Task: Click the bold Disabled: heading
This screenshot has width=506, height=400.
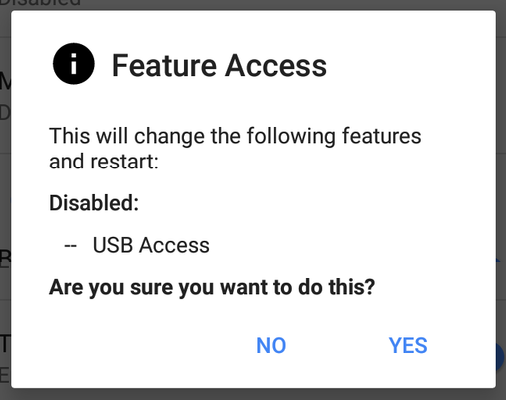Action: click(x=94, y=203)
